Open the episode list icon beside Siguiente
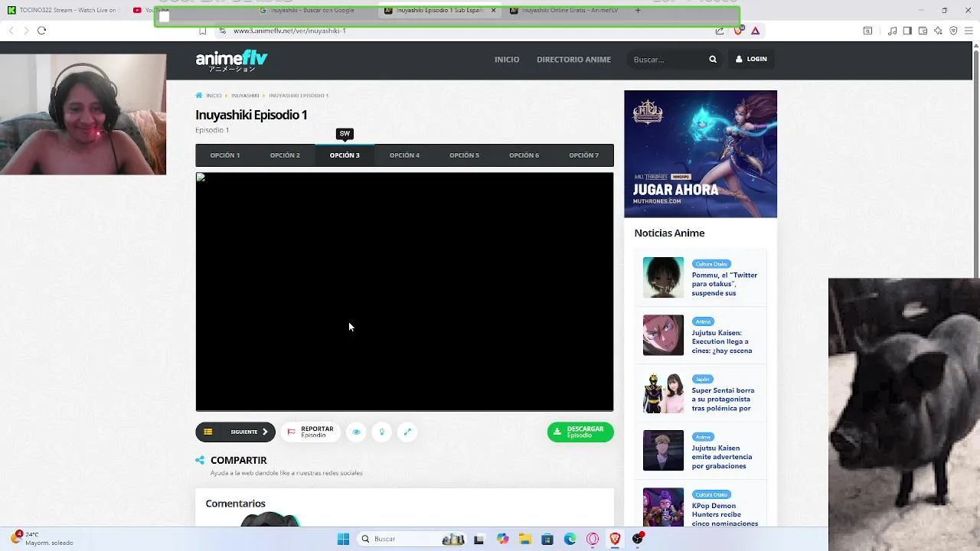980x551 pixels. point(207,432)
